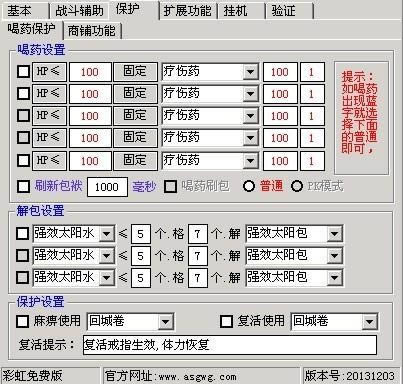
Task: Click the 复活提示 text field
Action: coord(230,345)
